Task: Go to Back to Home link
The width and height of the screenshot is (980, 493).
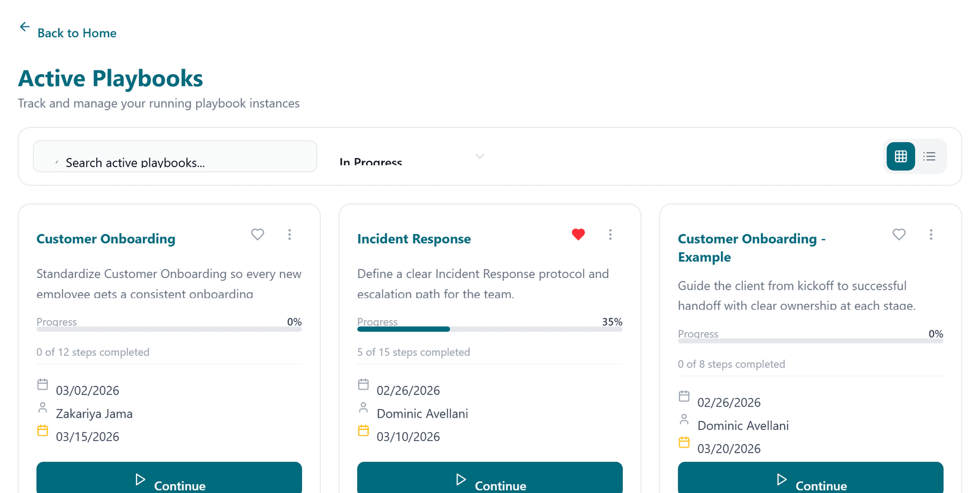Action: coord(77,33)
